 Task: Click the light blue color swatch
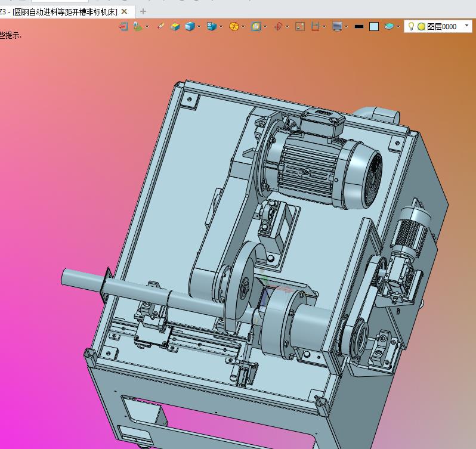(374, 26)
